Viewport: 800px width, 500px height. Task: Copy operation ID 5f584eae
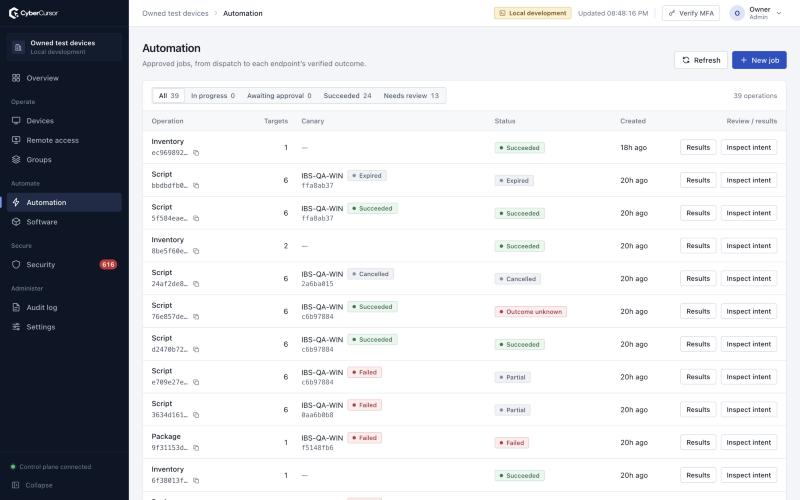point(196,218)
